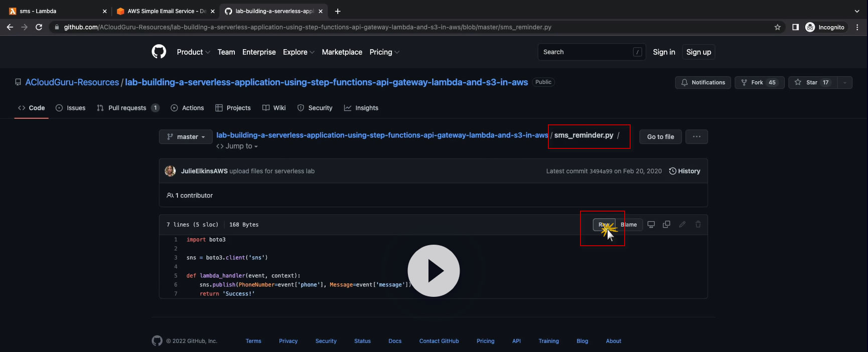Open browser side panel icon
Viewport: 868px width, 352px height.
(x=795, y=27)
